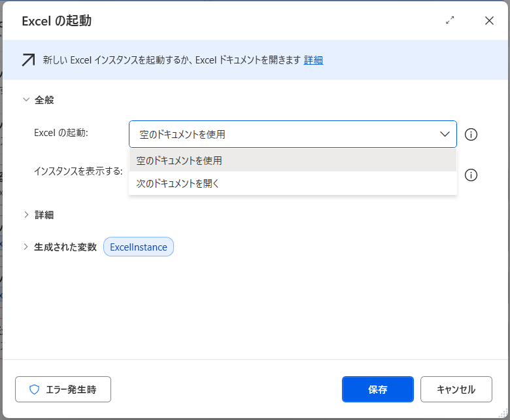Show info for Excel の起動 setting
Image resolution: width=510 pixels, height=420 pixels.
tap(471, 134)
